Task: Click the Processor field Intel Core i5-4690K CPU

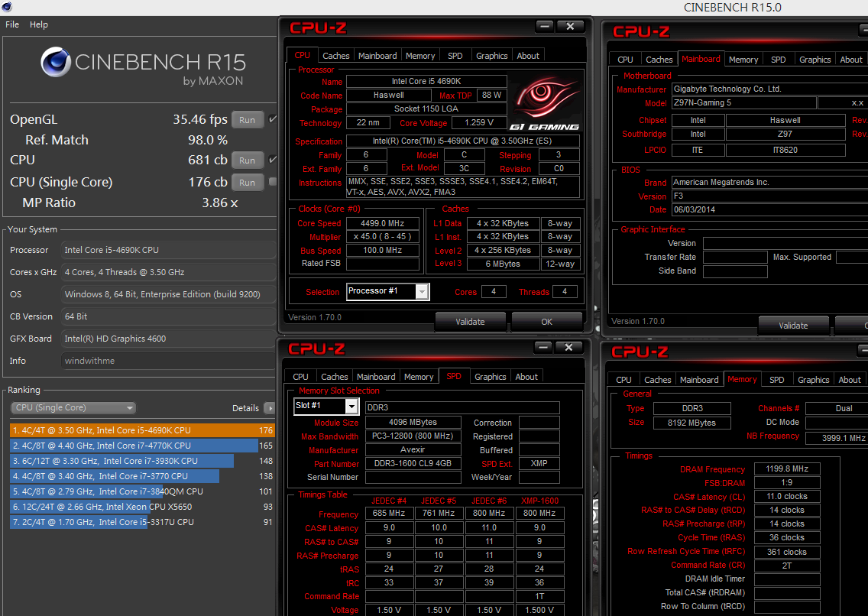Action: point(168,250)
